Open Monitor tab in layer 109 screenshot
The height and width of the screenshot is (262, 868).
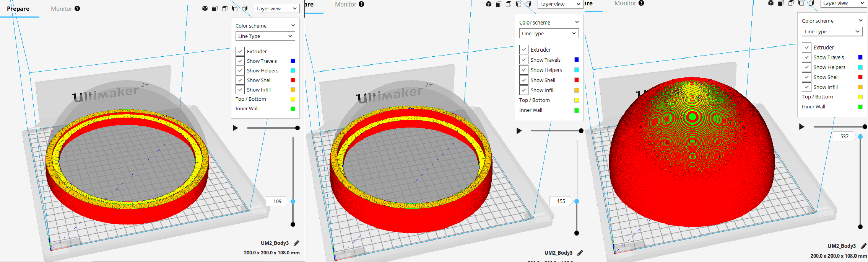(61, 8)
